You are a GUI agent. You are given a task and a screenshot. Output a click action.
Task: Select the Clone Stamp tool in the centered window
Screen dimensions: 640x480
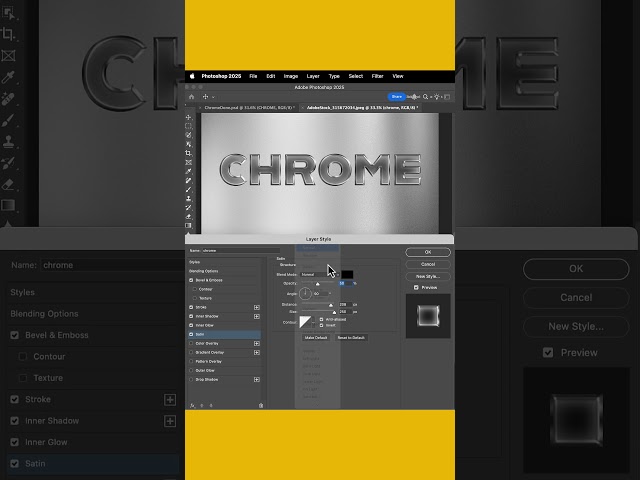pyautogui.click(x=188, y=198)
